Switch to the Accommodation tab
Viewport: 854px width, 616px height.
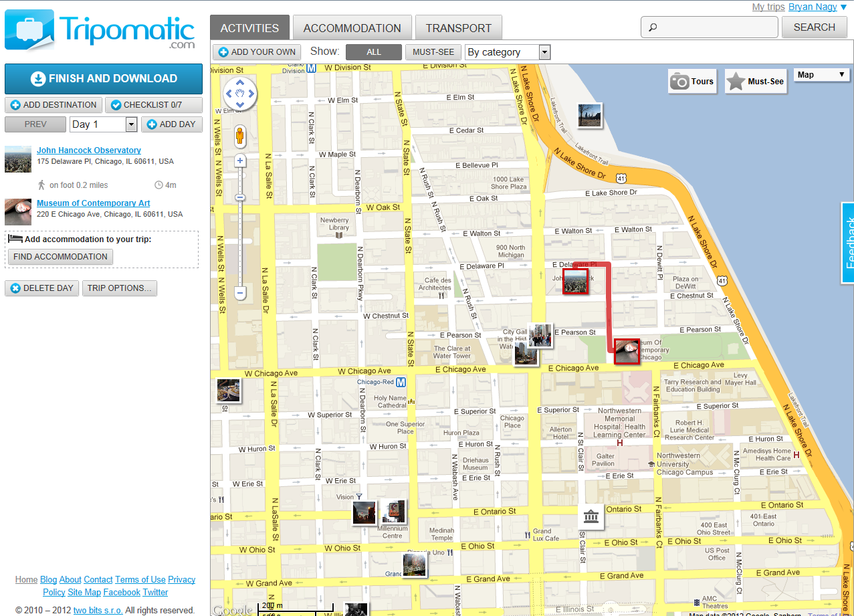coord(352,28)
